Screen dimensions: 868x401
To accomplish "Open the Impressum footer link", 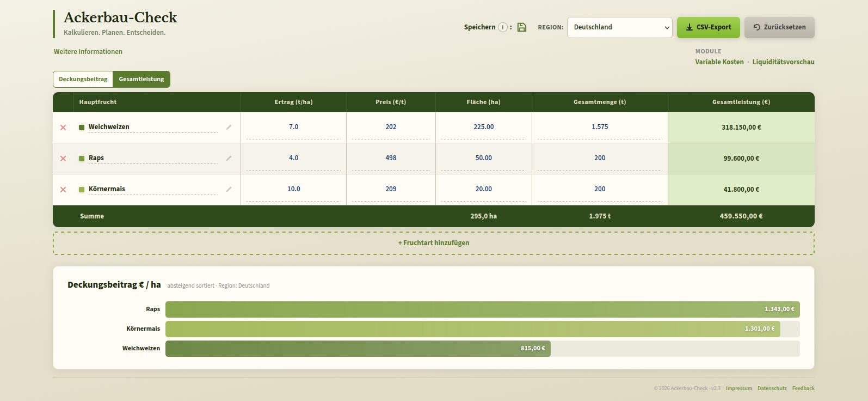I will coord(738,388).
